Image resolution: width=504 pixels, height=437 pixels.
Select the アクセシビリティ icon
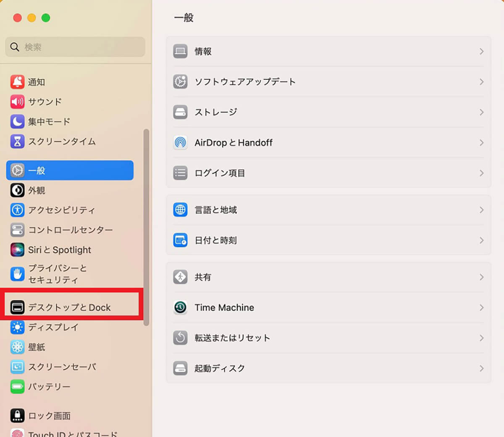coord(17,210)
